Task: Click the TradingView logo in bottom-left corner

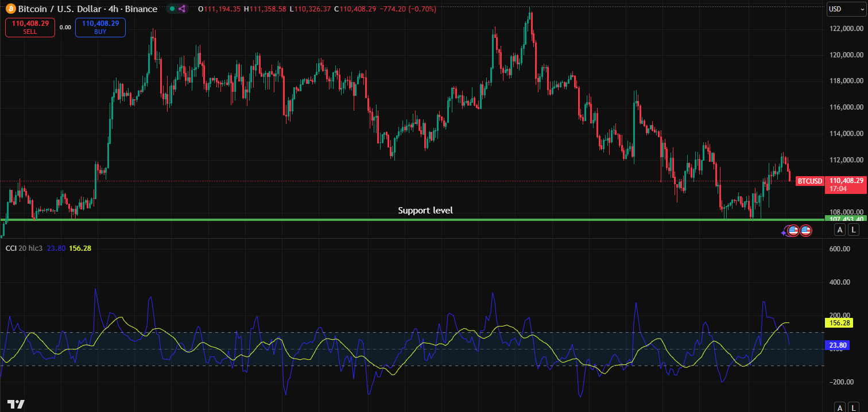Action: click(x=16, y=404)
